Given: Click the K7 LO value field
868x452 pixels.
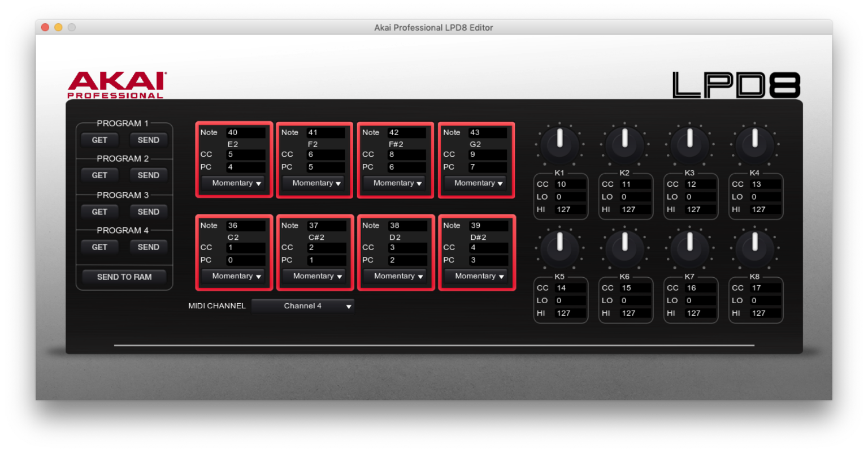Looking at the screenshot, I should 700,300.
